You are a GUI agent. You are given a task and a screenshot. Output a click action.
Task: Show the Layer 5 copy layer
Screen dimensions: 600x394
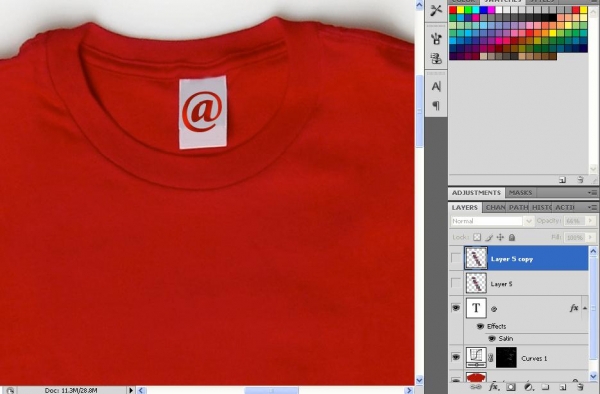tap(456, 258)
